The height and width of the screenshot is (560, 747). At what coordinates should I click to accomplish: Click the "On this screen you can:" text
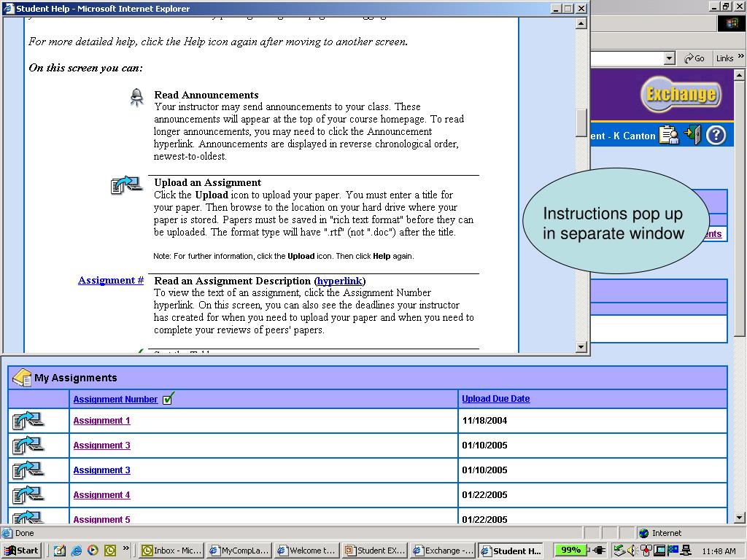click(x=86, y=68)
